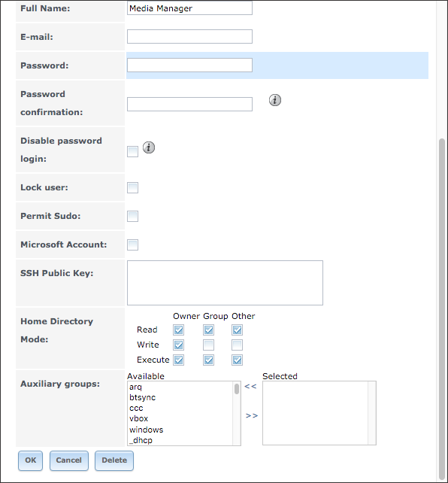Toggle Group Read permission checkbox
The image size is (448, 483).
pyautogui.click(x=209, y=330)
